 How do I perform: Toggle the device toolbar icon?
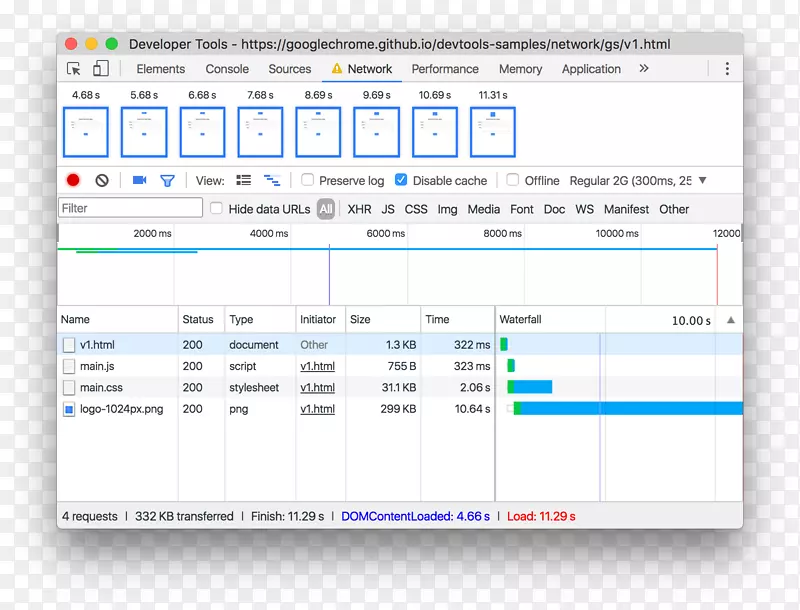point(101,68)
